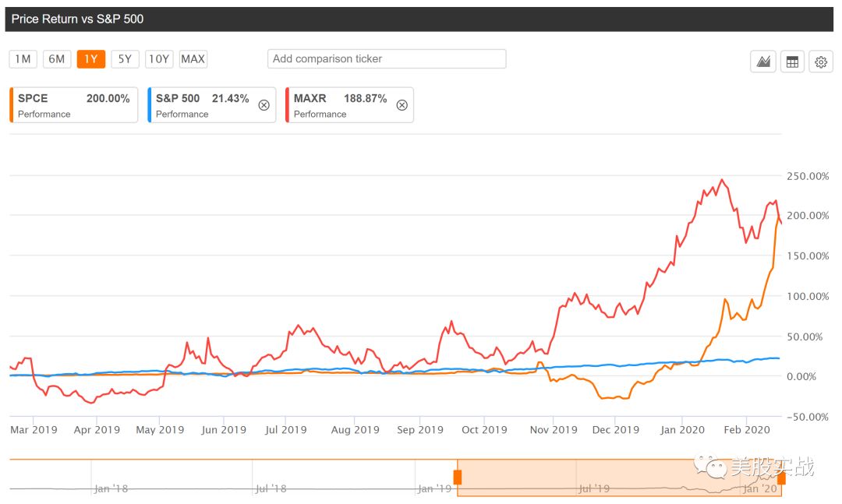Select the MAX time range
The image size is (842, 504).
pos(193,59)
